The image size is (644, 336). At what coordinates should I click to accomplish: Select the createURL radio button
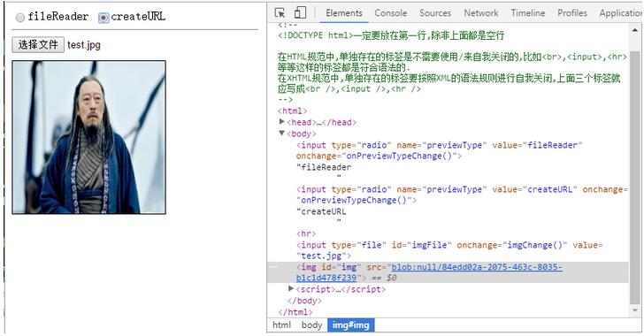103,18
